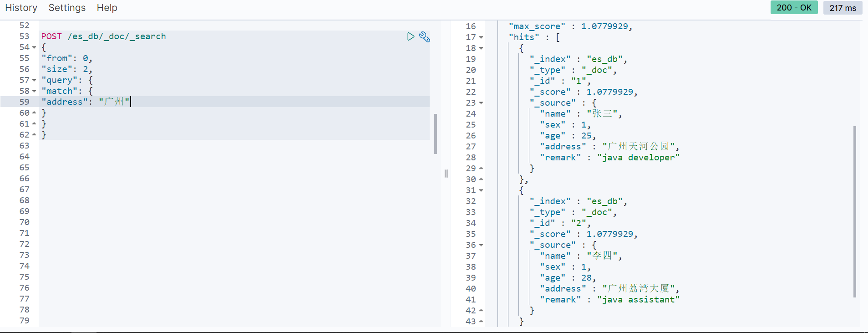Image resolution: width=868 pixels, height=333 pixels.
Task: Open the Help menu
Action: (x=107, y=8)
